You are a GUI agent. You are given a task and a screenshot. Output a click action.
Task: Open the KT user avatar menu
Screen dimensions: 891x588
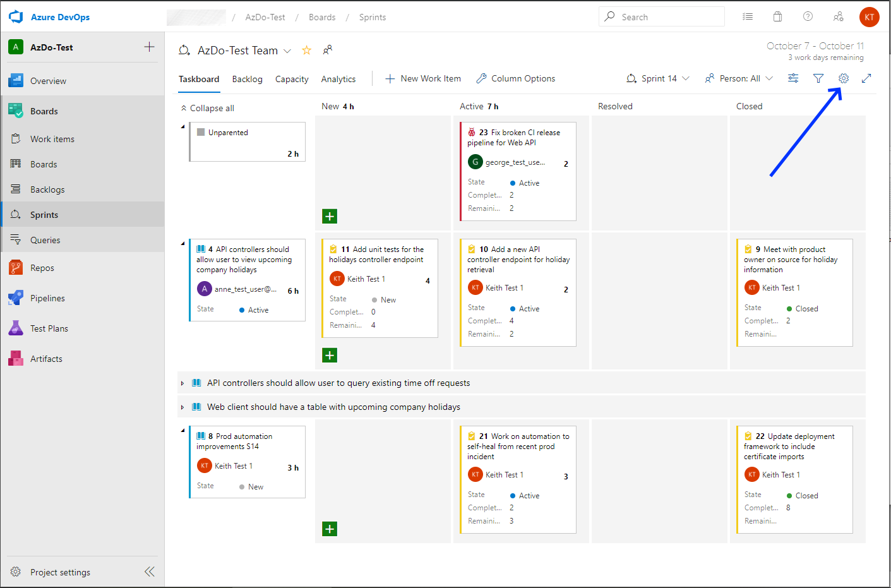point(869,17)
